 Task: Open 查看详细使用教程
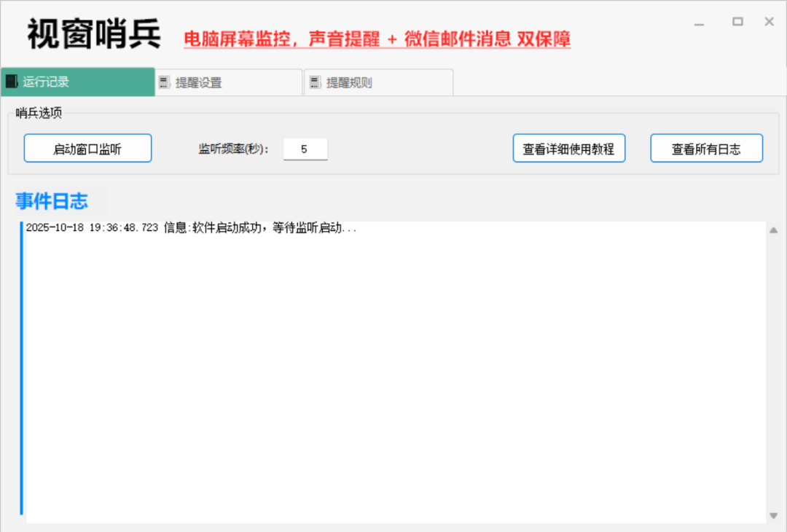[x=568, y=148]
